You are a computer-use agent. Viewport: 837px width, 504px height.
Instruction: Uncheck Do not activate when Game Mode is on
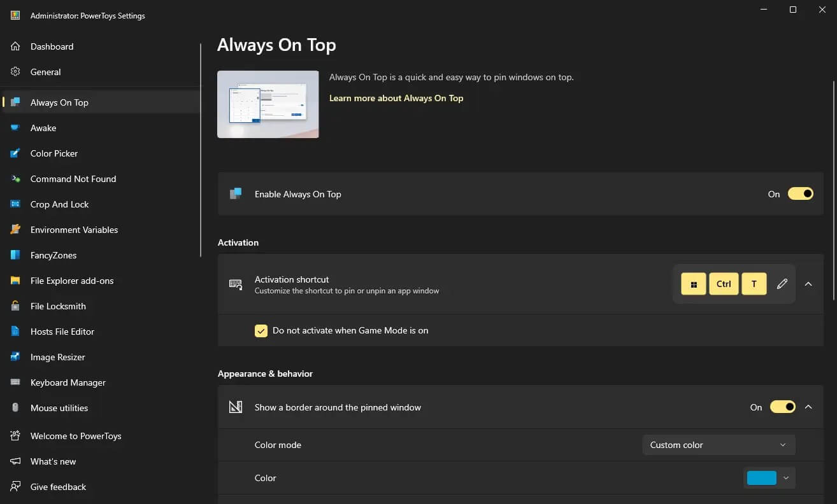pos(261,331)
